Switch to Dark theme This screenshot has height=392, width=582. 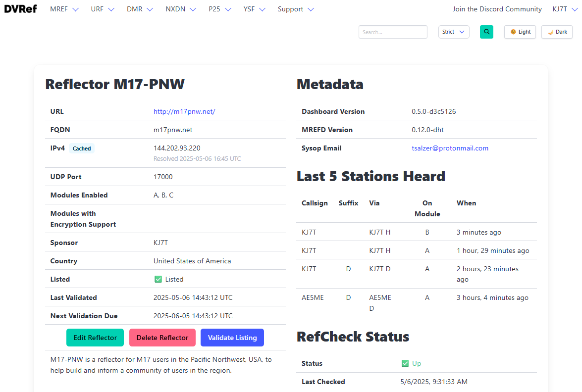(557, 32)
